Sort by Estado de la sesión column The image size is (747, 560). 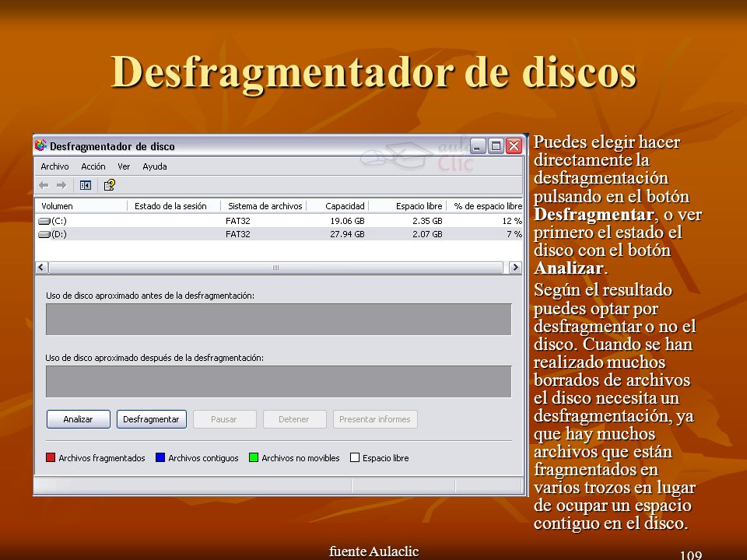(174, 205)
